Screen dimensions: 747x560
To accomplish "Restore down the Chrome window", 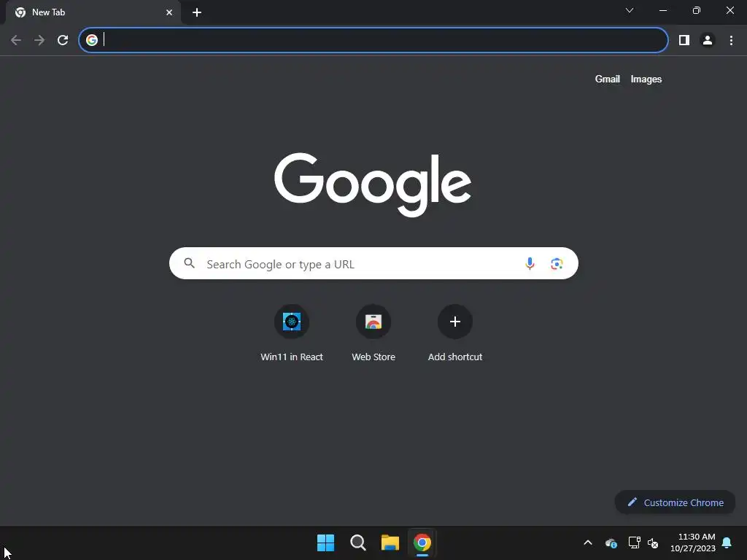I will click(697, 10).
